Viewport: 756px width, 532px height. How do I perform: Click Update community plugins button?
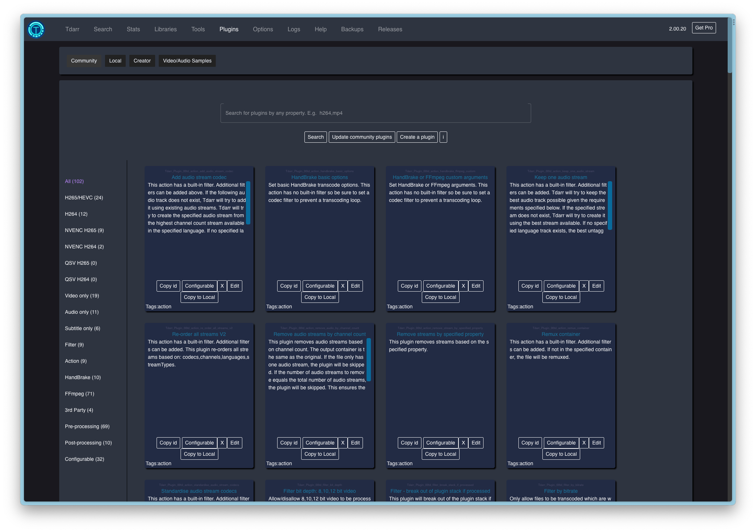tap(362, 137)
